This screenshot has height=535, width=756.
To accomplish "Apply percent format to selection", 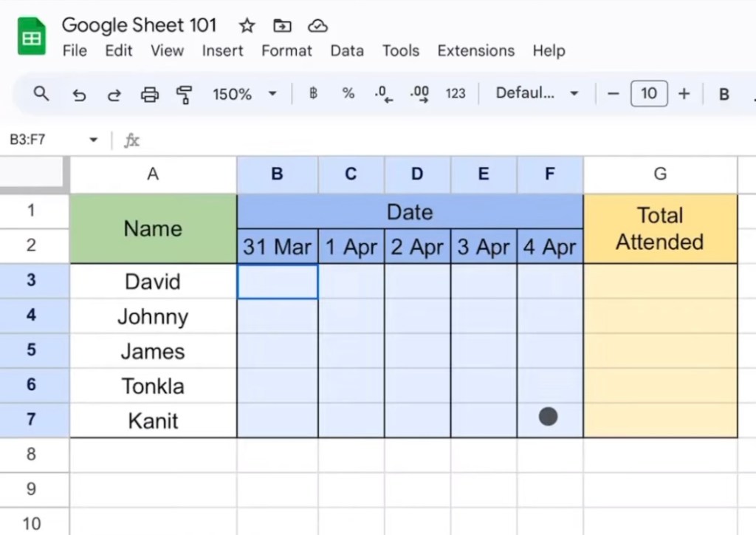I will [348, 94].
